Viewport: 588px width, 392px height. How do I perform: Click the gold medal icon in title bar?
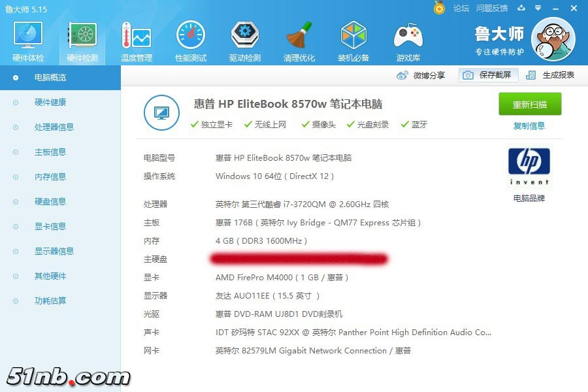(439, 7)
